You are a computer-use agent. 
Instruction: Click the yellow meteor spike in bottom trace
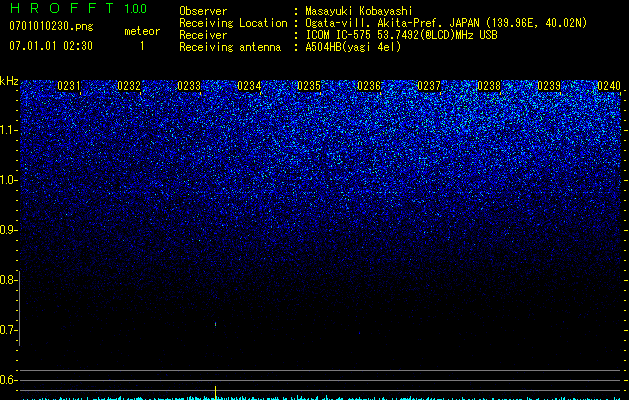coord(215,392)
